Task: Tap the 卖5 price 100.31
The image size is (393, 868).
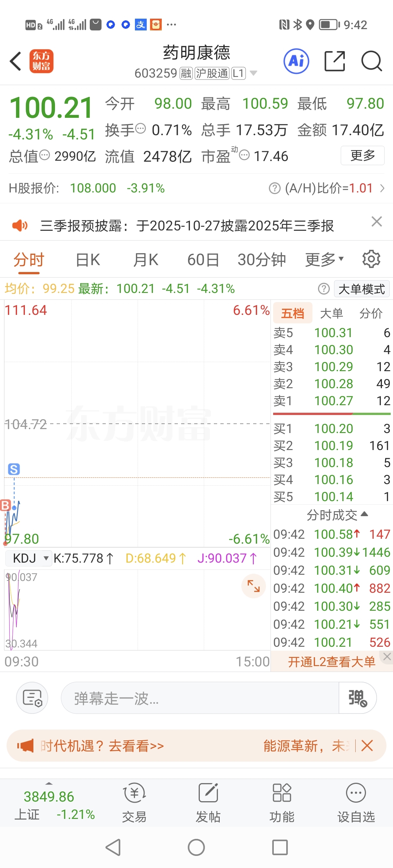Action: click(x=333, y=333)
